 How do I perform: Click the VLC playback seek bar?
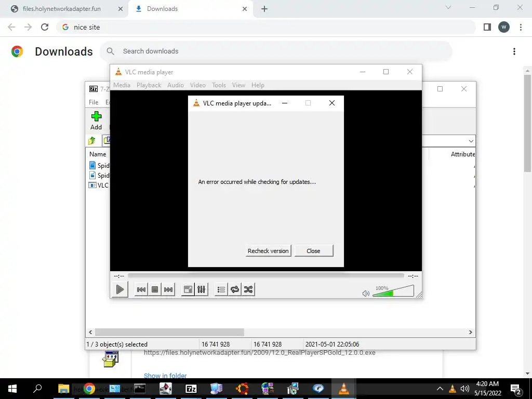click(x=265, y=276)
